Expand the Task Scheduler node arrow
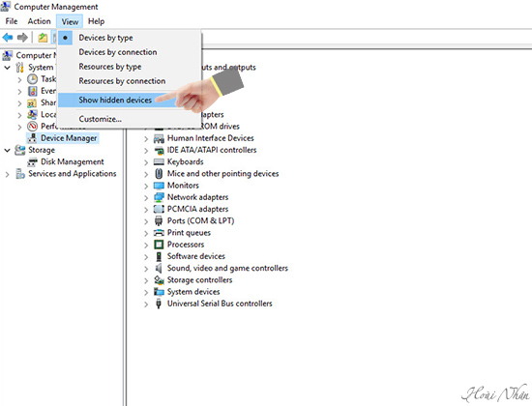Viewport: 532px width, 406px height. pos(19,79)
